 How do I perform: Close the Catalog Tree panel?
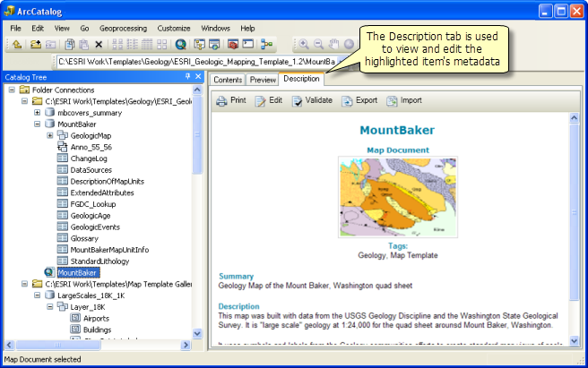pyautogui.click(x=198, y=77)
